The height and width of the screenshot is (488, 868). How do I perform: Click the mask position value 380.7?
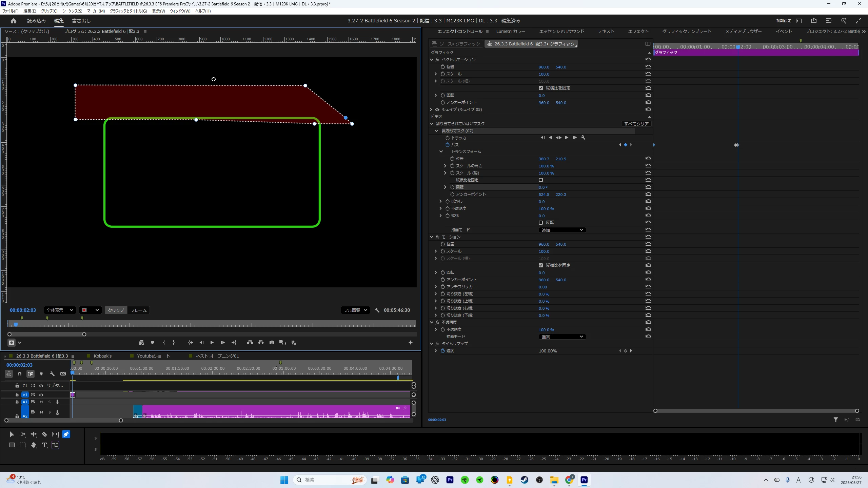544,159
